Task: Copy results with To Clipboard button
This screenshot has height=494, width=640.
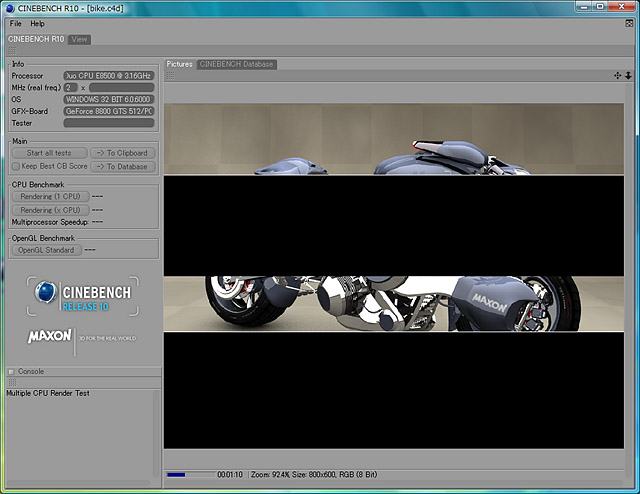Action: click(123, 153)
